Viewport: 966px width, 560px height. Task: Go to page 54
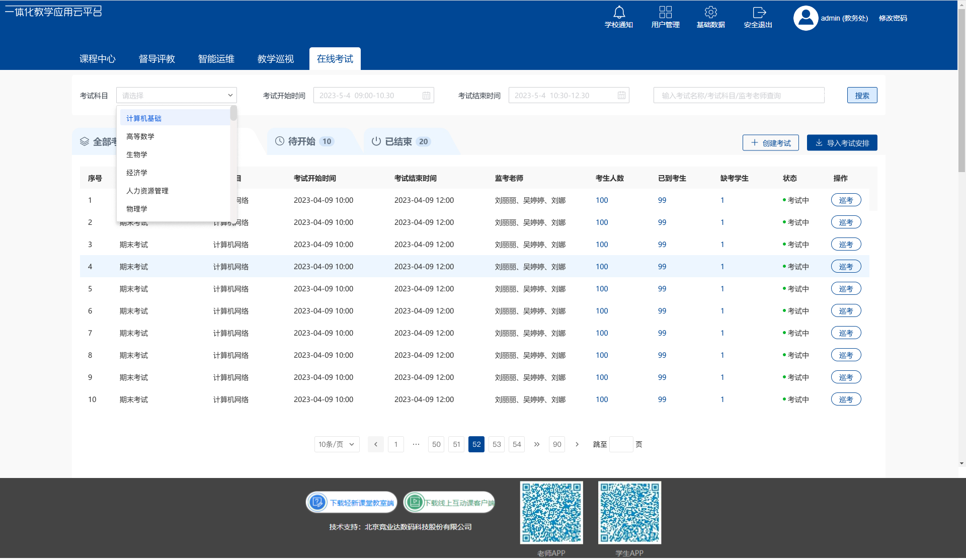pos(517,444)
